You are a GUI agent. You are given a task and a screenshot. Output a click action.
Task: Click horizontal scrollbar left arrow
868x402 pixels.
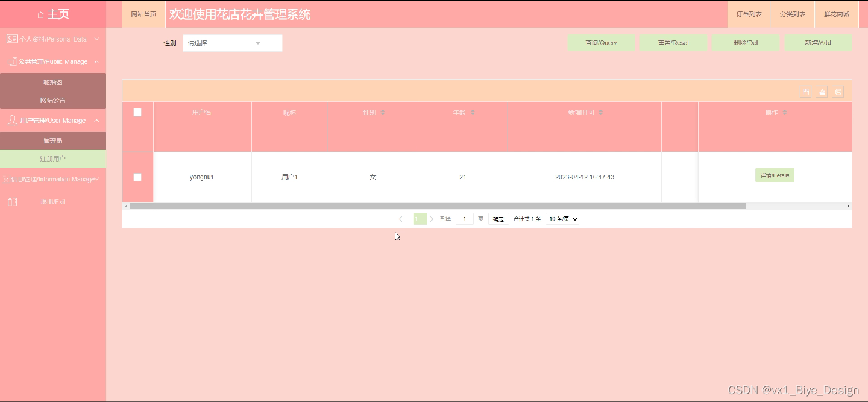(126, 206)
